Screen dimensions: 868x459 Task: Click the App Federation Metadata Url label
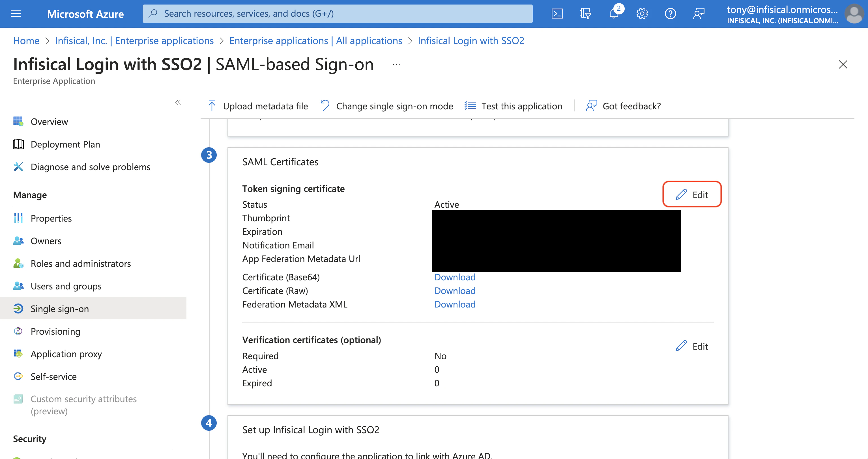click(x=301, y=258)
